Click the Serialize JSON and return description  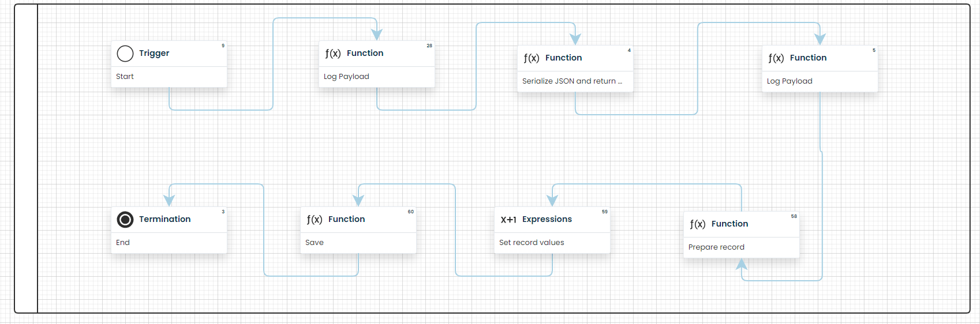[572, 81]
